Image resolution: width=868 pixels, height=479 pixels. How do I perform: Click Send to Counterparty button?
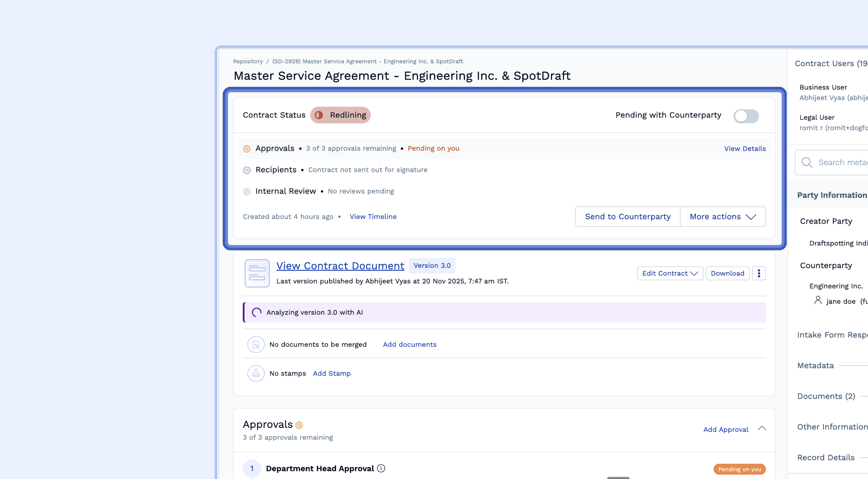628,217
